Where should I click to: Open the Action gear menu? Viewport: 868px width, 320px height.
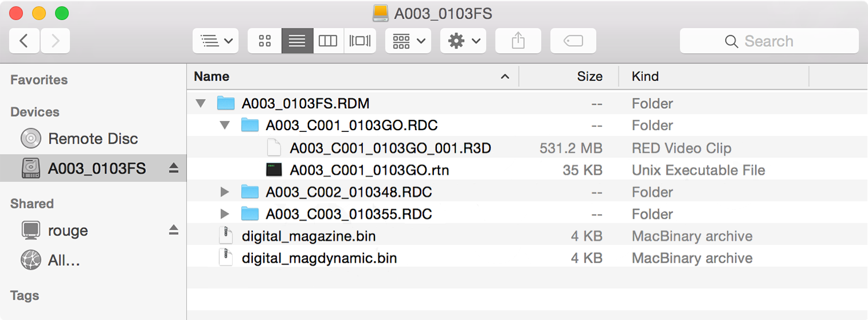[464, 41]
